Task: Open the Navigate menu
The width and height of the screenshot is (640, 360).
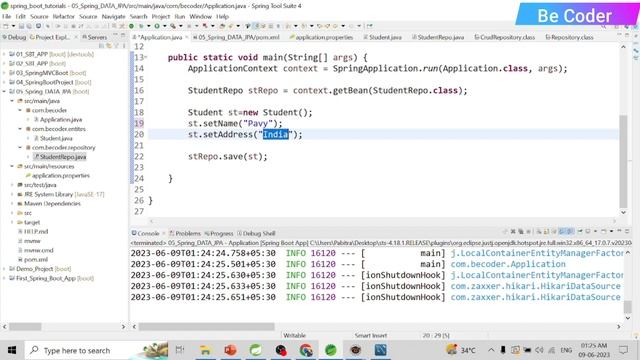Action: (113, 16)
